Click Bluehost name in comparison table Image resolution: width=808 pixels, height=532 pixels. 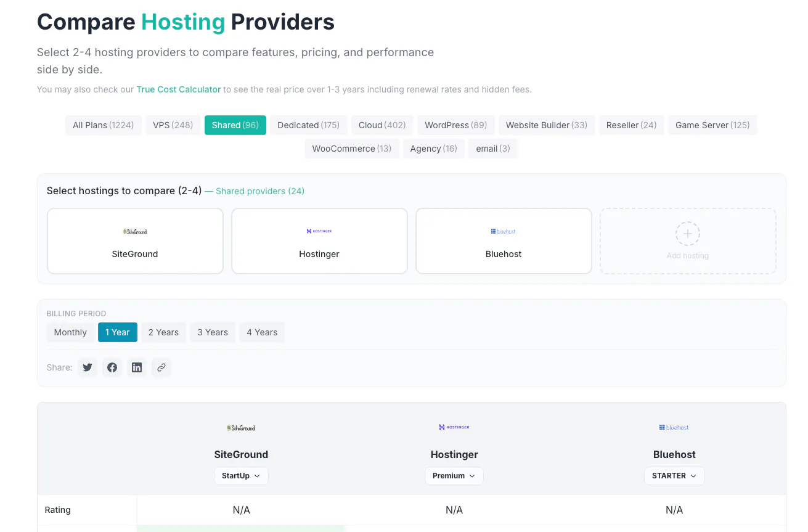674,454
